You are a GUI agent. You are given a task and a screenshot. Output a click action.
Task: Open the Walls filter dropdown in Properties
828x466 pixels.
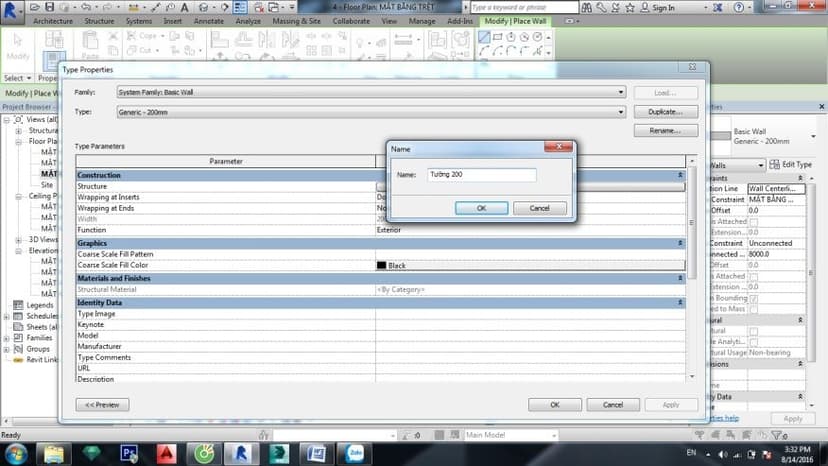tap(760, 165)
